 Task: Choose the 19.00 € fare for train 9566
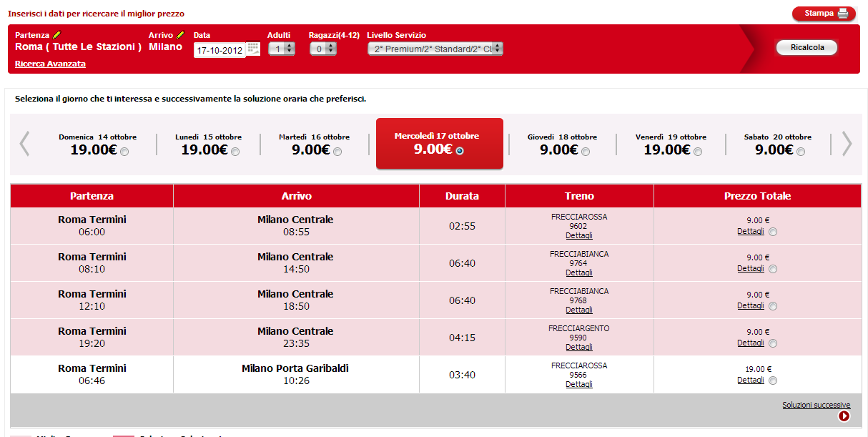773,380
